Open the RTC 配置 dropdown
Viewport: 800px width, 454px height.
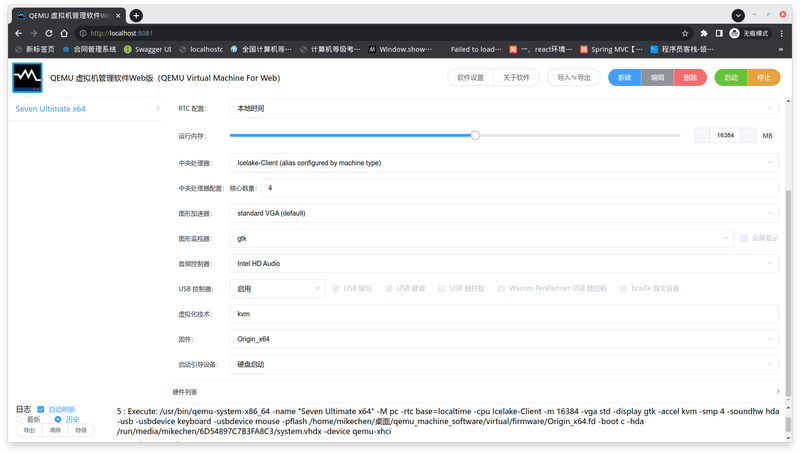click(x=504, y=109)
